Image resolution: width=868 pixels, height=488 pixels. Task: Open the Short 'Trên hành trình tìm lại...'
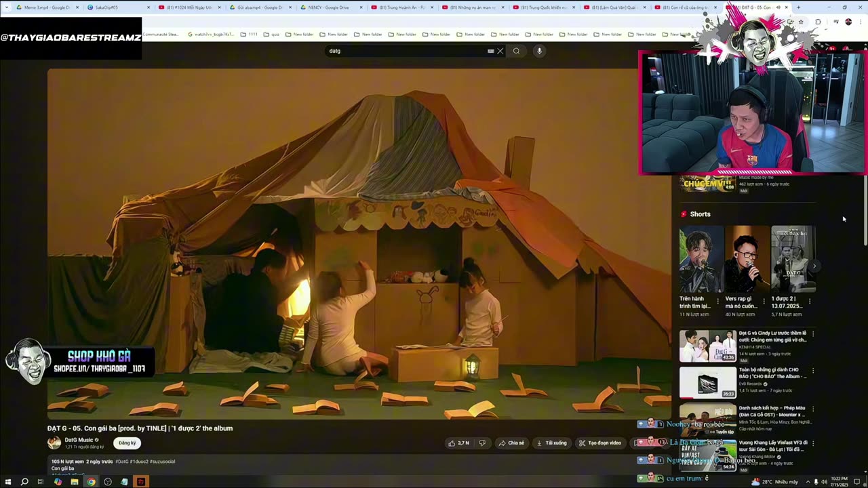700,259
